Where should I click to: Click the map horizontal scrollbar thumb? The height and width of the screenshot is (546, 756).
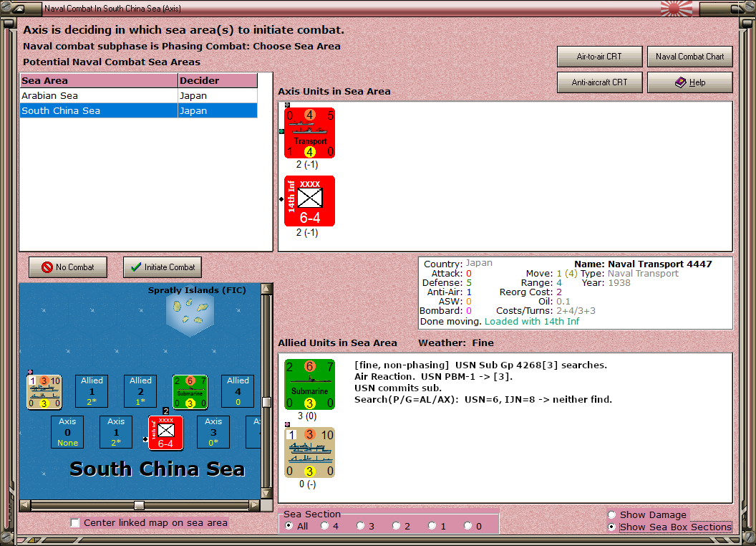139,505
